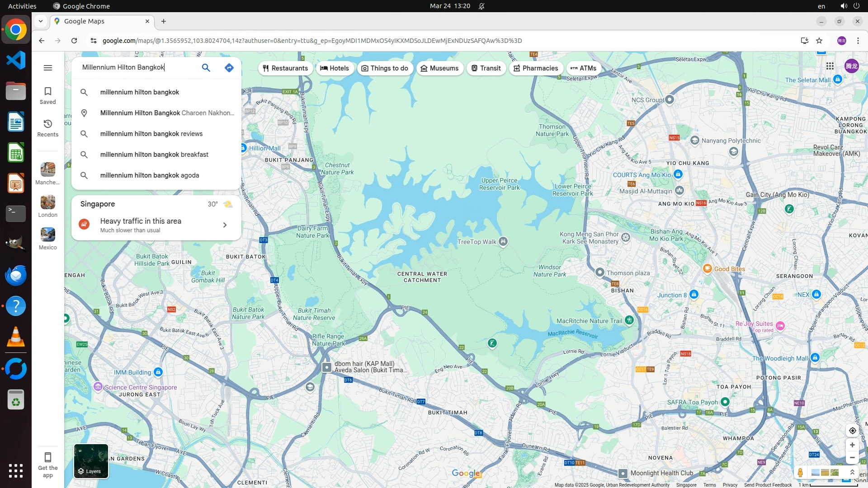Expand Heavy traffic in this area

point(225,225)
